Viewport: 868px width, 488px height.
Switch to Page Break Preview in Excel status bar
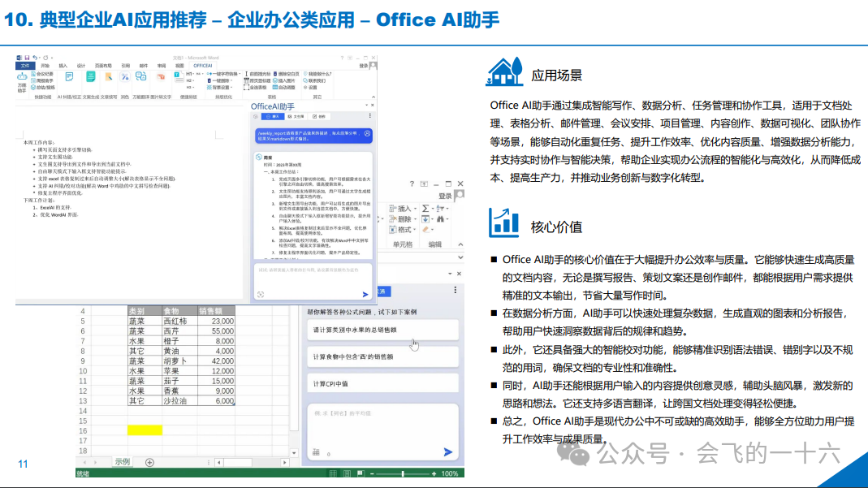pos(361,473)
